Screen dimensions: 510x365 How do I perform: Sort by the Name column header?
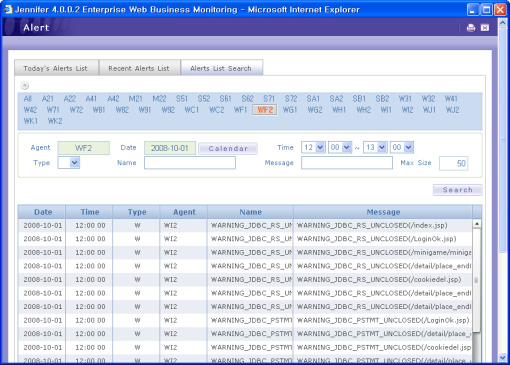point(250,212)
